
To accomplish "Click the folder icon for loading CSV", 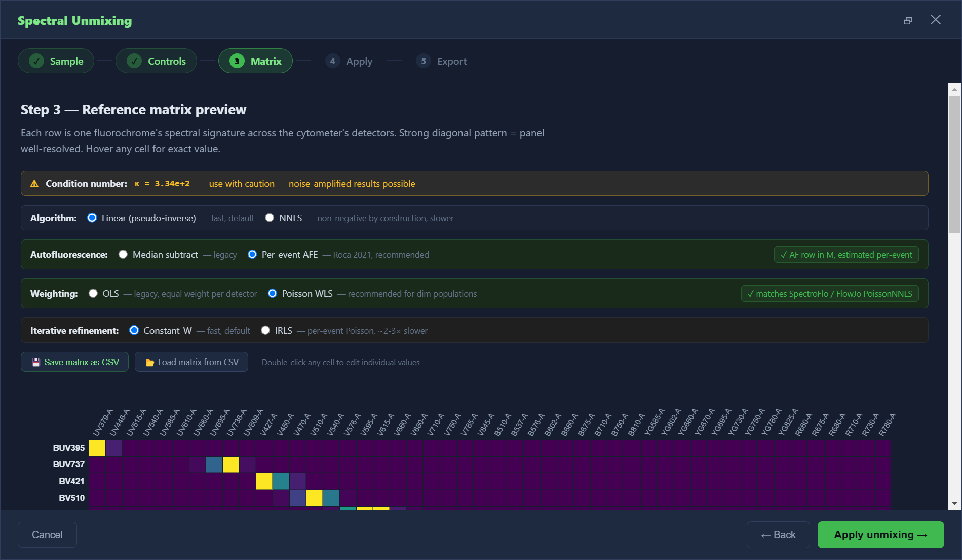I will (150, 362).
